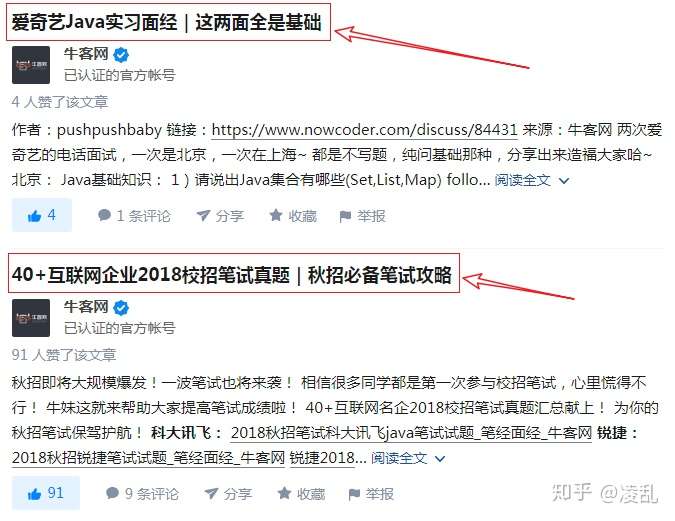Image resolution: width=675 pixels, height=521 pixels.
Task: Open the title 爱奇艺Java实习面经｜这两面全是基础
Action: 167,22
